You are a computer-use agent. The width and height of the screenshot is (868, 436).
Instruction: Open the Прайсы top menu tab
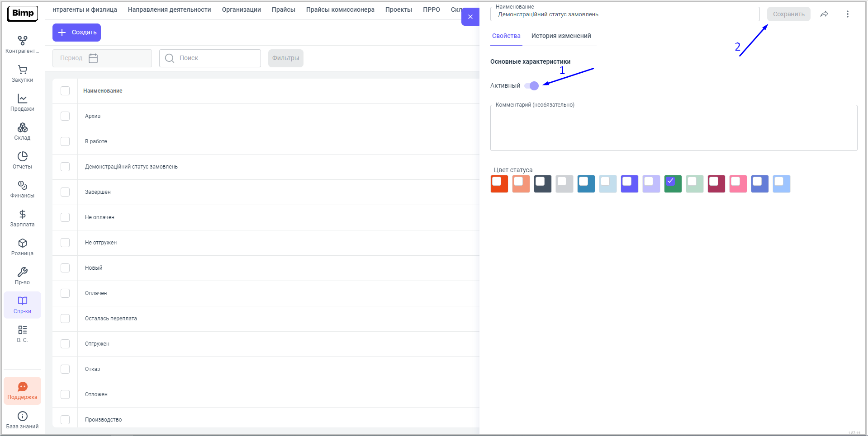[x=283, y=9]
